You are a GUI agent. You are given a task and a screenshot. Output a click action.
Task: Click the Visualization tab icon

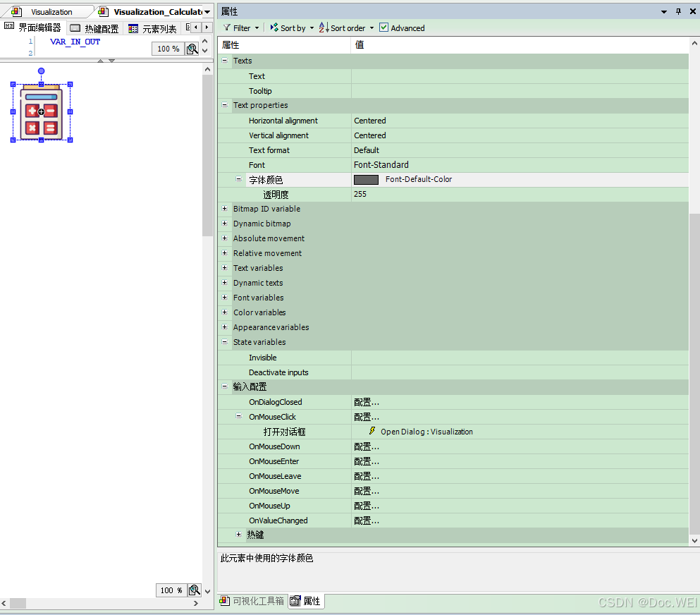[x=16, y=11]
